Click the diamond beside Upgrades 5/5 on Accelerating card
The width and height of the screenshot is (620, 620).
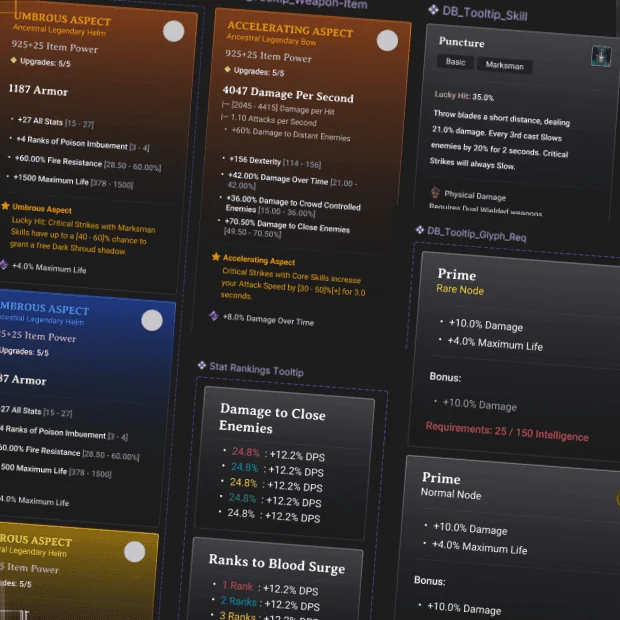[227, 69]
